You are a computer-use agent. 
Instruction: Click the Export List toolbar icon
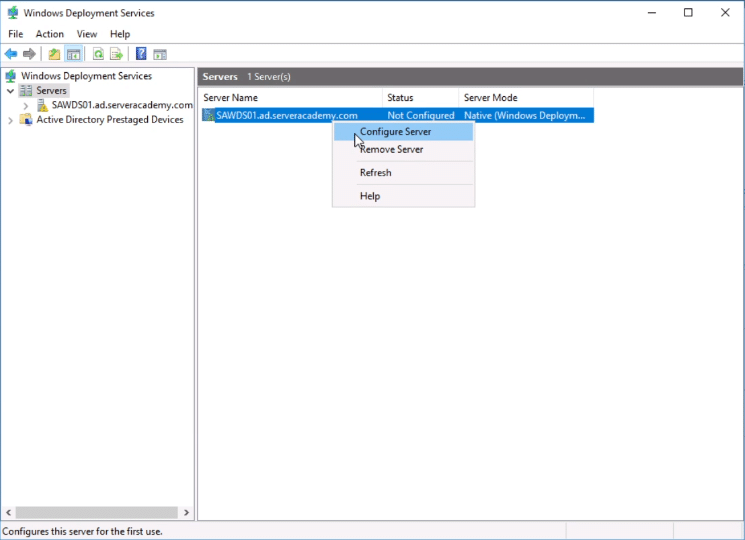click(x=116, y=54)
